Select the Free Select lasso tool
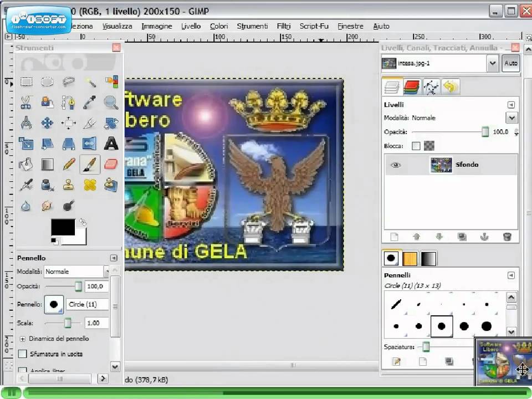Screen dimensions: 532x399 [69, 82]
